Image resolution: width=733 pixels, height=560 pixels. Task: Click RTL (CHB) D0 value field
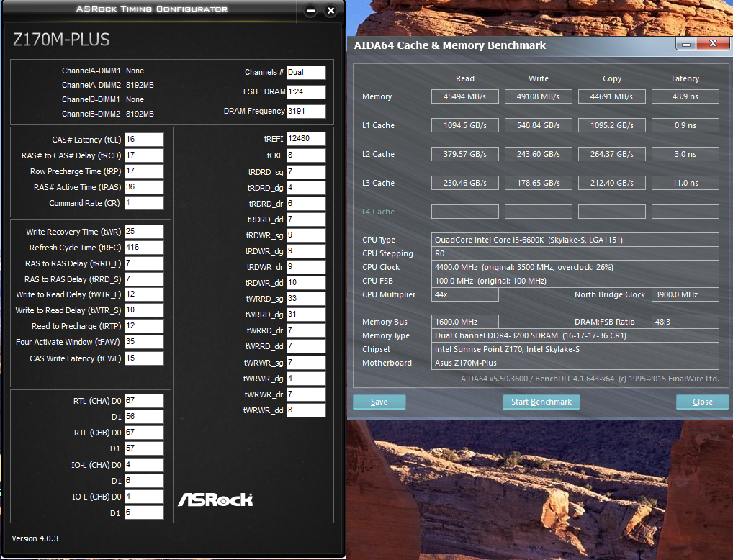click(x=144, y=433)
